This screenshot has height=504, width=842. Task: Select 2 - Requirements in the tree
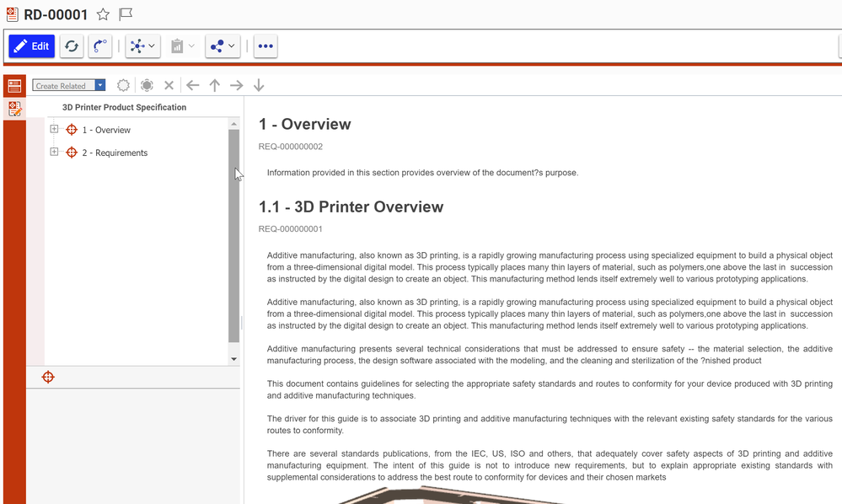[x=115, y=153]
